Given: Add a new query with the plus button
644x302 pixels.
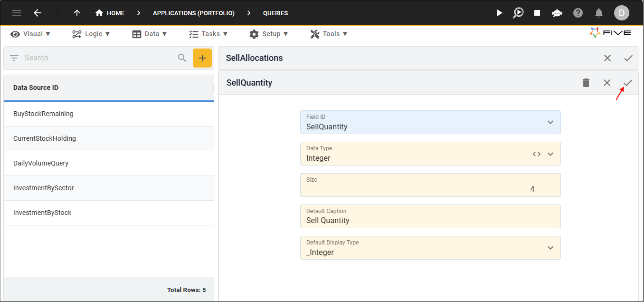Looking at the screenshot, I should (x=202, y=58).
